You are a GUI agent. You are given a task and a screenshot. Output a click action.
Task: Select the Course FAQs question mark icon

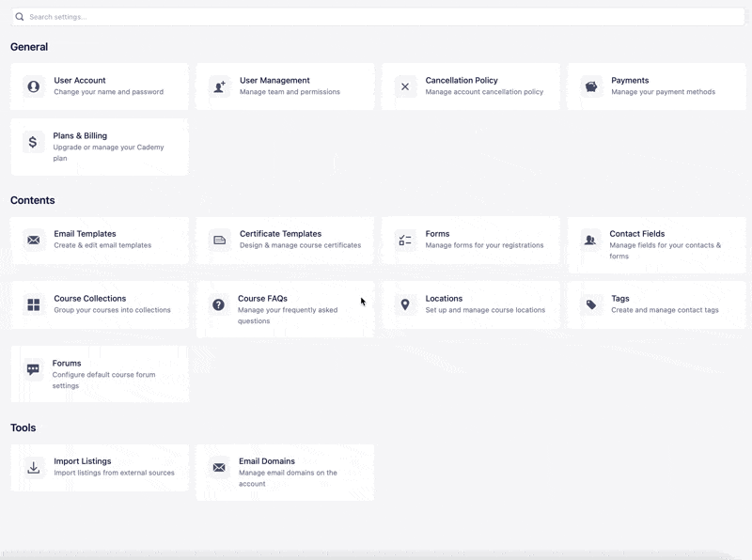tap(220, 303)
